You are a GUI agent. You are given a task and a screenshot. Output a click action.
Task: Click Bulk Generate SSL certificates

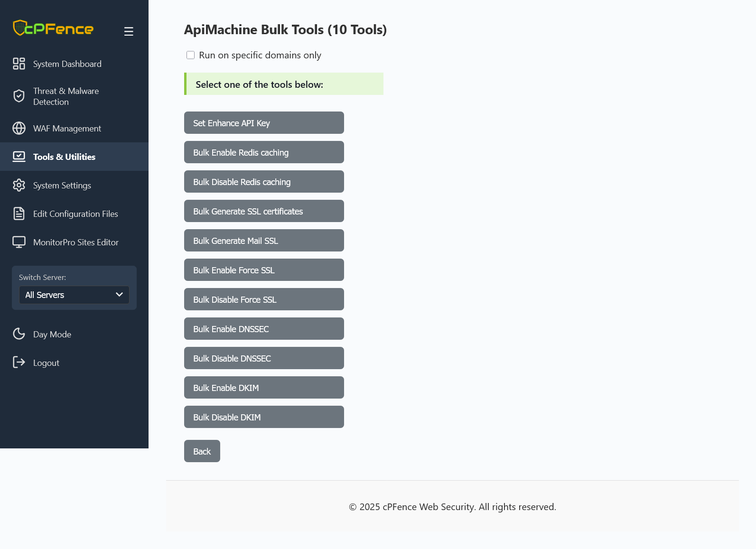[264, 211]
